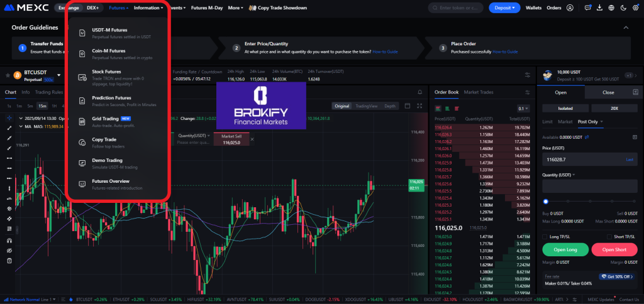Open the 0.1 price grouping dropdown
This screenshot has height=304, width=644.
[522, 108]
